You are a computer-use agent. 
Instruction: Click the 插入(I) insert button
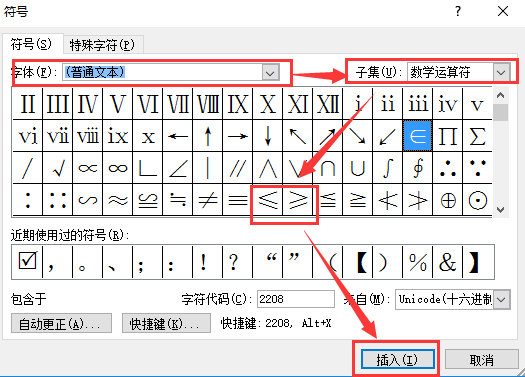(397, 360)
